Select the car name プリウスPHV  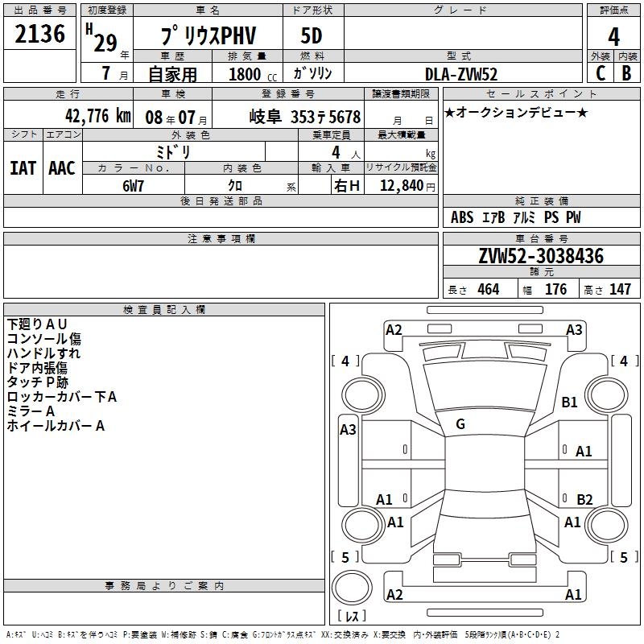click(208, 35)
